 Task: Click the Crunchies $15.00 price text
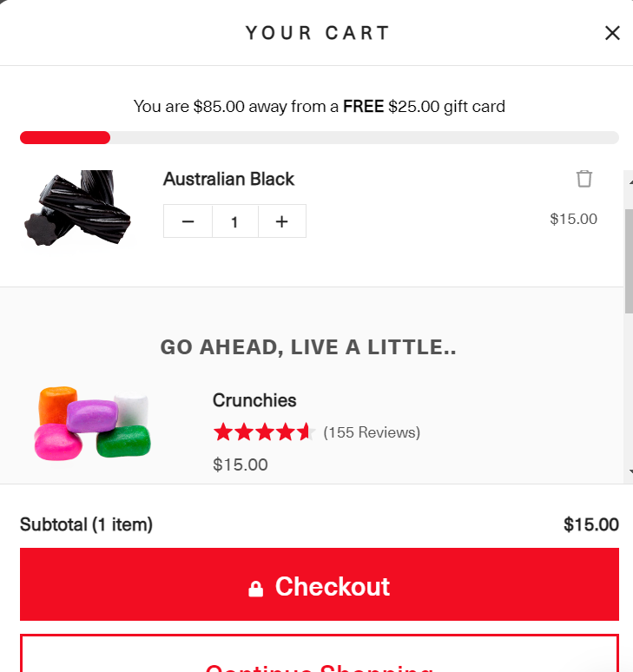[x=240, y=464]
